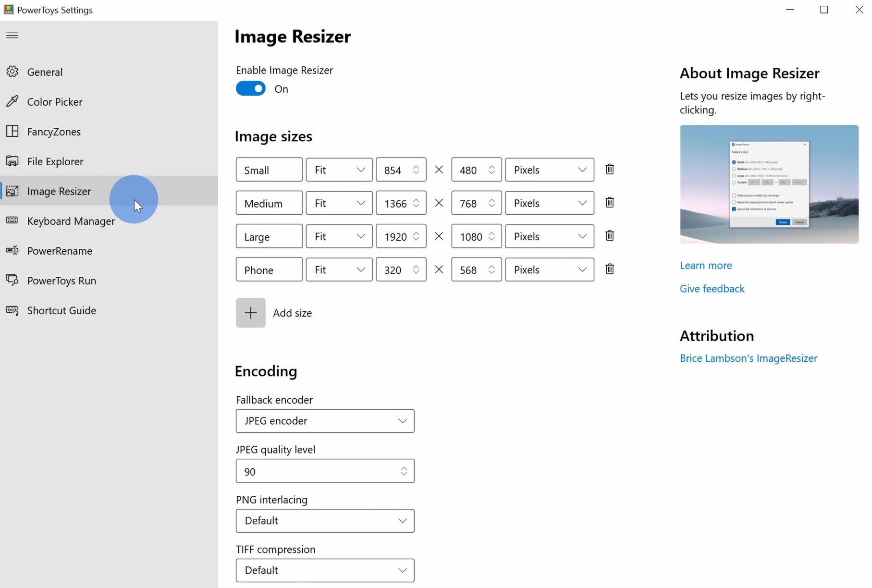Adjust the 1366 width stepper for Medium
Image resolution: width=872 pixels, height=588 pixels.
[416, 203]
